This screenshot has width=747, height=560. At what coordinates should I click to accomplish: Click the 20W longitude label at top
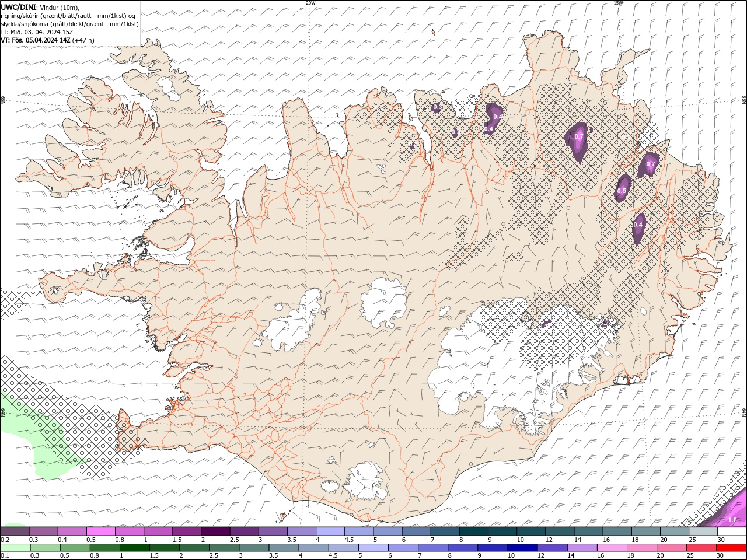(x=310, y=3)
